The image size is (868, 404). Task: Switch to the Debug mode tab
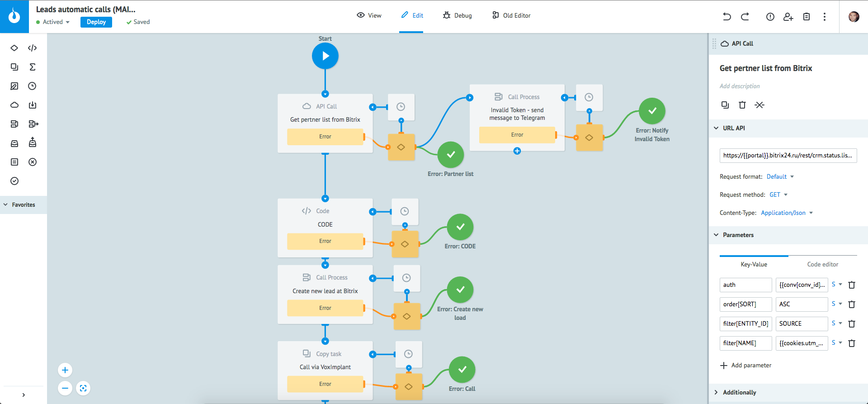click(x=458, y=15)
